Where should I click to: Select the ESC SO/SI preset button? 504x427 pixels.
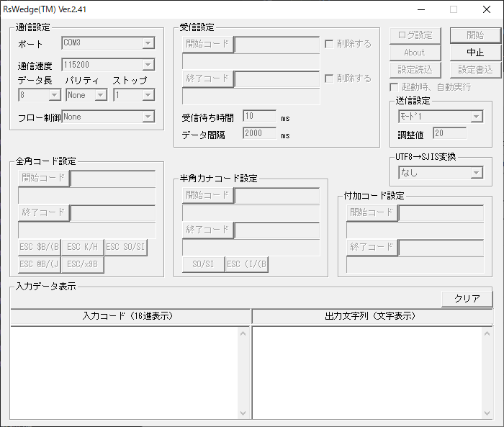point(126,247)
